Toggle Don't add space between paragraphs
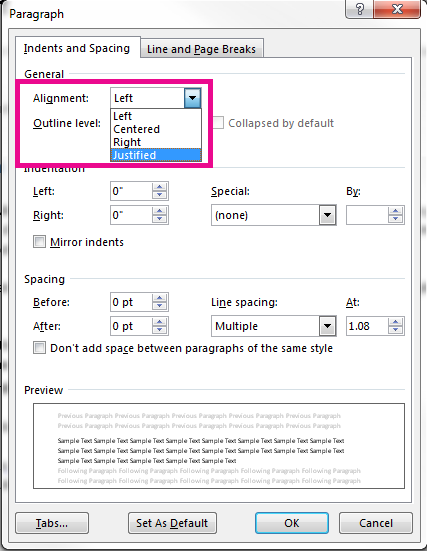The height and width of the screenshot is (551, 427). [x=39, y=348]
